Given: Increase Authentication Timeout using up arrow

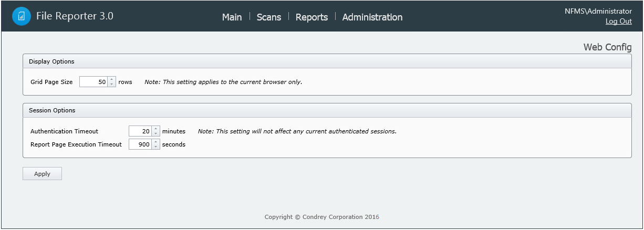Looking at the screenshot, I should pyautogui.click(x=155, y=129).
